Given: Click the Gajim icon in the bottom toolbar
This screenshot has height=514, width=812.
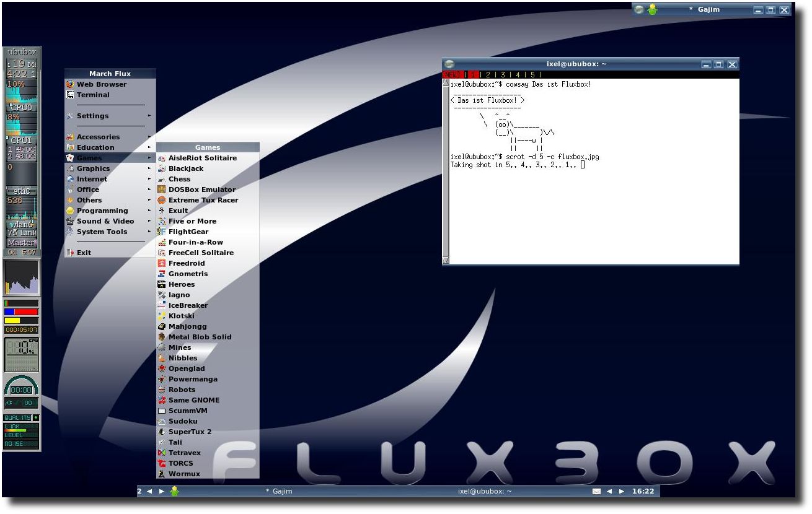Looking at the screenshot, I should pos(175,491).
